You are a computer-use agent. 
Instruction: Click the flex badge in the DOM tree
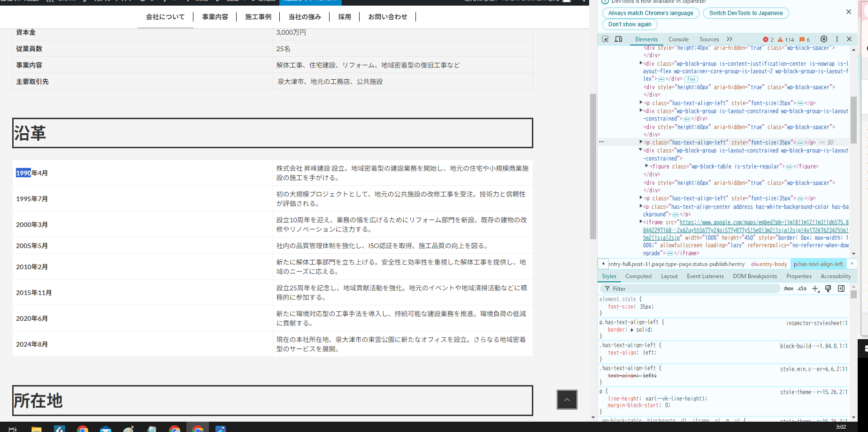pyautogui.click(x=691, y=79)
